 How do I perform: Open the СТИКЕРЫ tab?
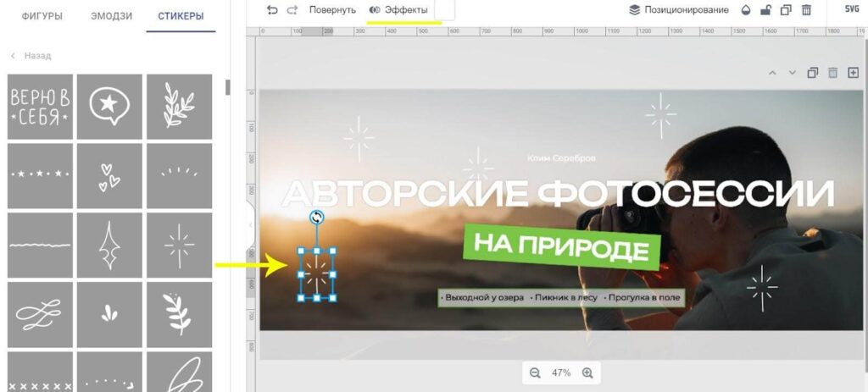(x=181, y=16)
